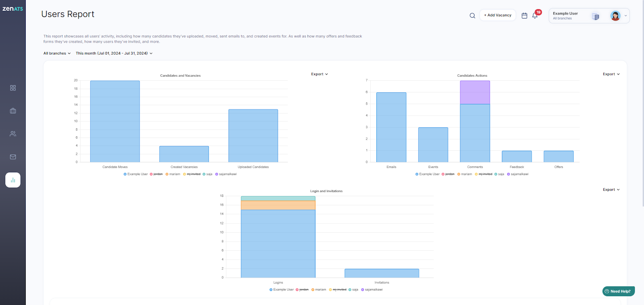The image size is (644, 305).
Task: Toggle sajamalkawi legend in Candidates Actions chart
Action: [518, 174]
